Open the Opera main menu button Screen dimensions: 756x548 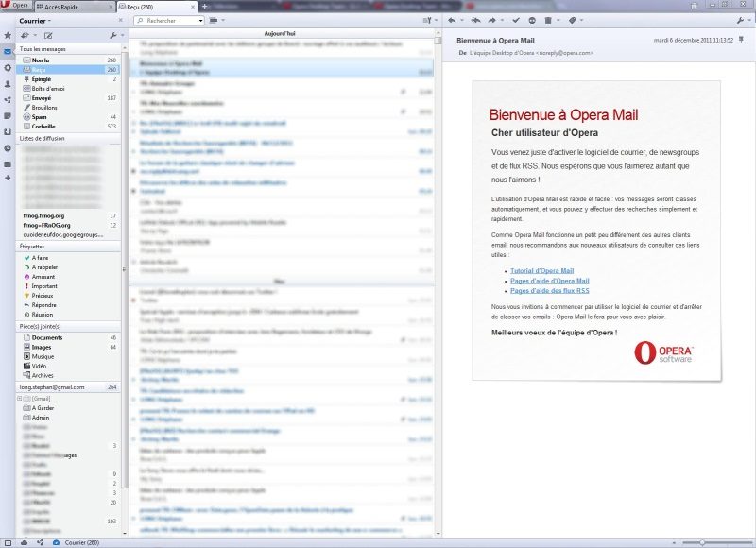(15, 5)
